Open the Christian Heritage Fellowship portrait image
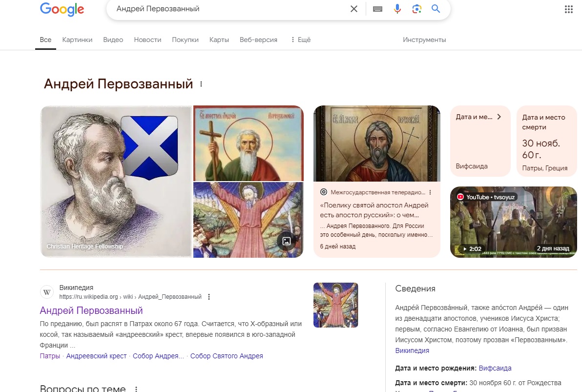The height and width of the screenshot is (392, 582). click(x=116, y=182)
